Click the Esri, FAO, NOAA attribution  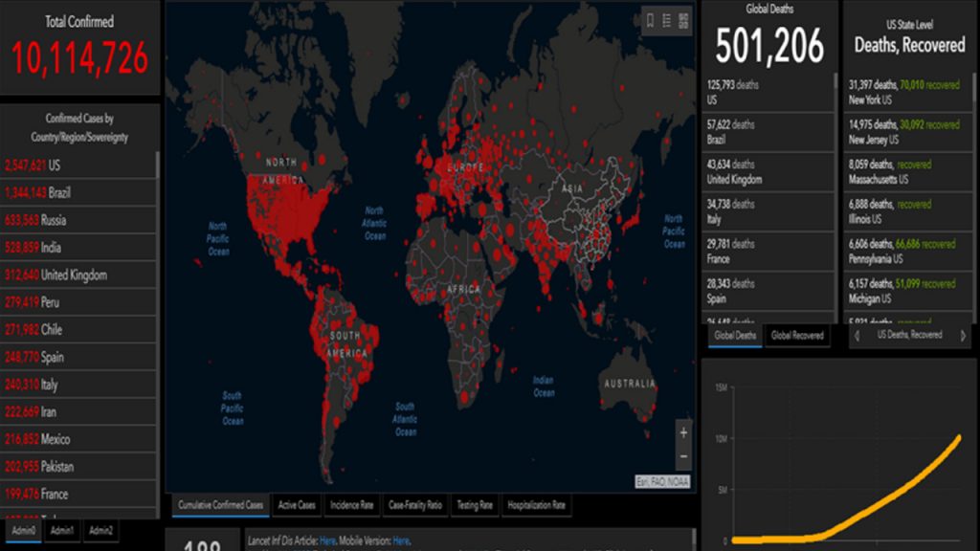(662, 481)
